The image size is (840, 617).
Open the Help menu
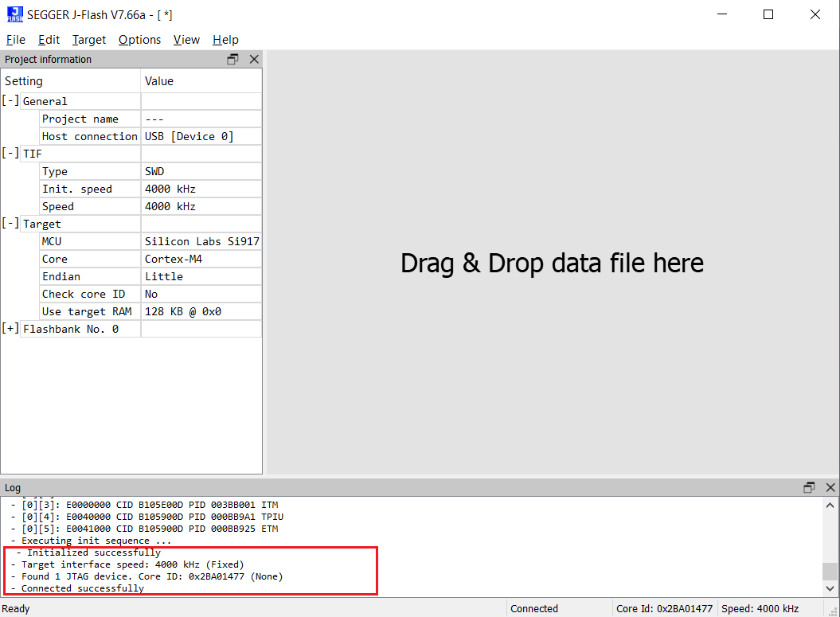pyautogui.click(x=225, y=40)
